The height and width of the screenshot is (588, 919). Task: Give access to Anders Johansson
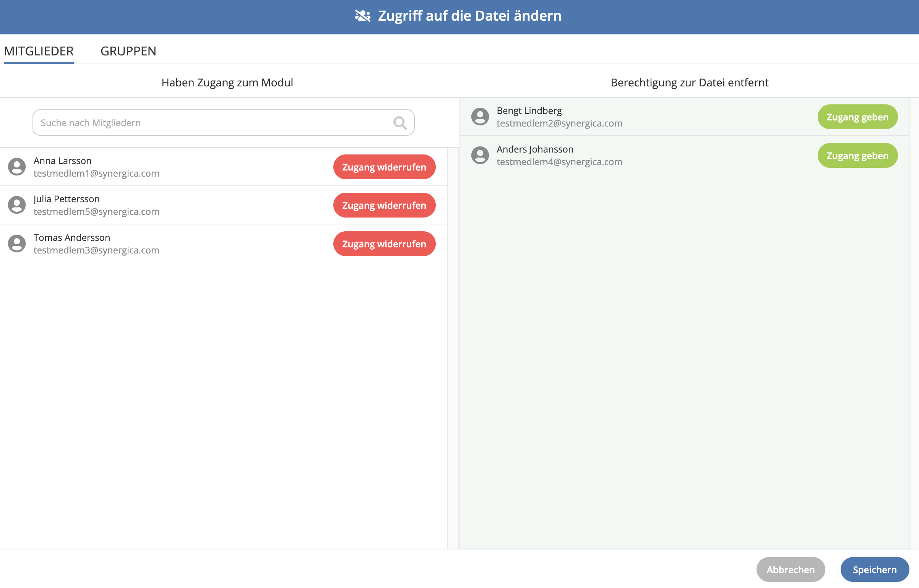[857, 156]
